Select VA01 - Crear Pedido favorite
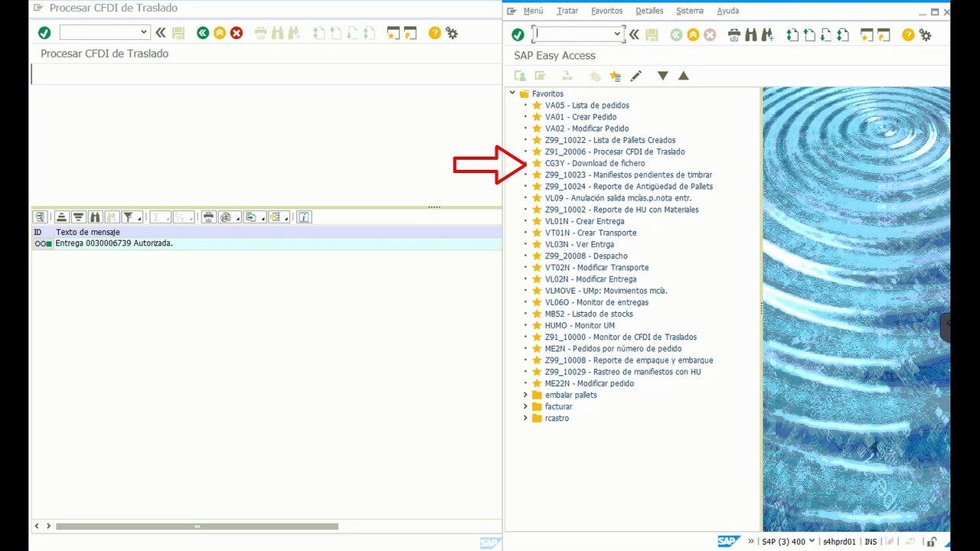The height and width of the screenshot is (551, 980). pyautogui.click(x=580, y=117)
